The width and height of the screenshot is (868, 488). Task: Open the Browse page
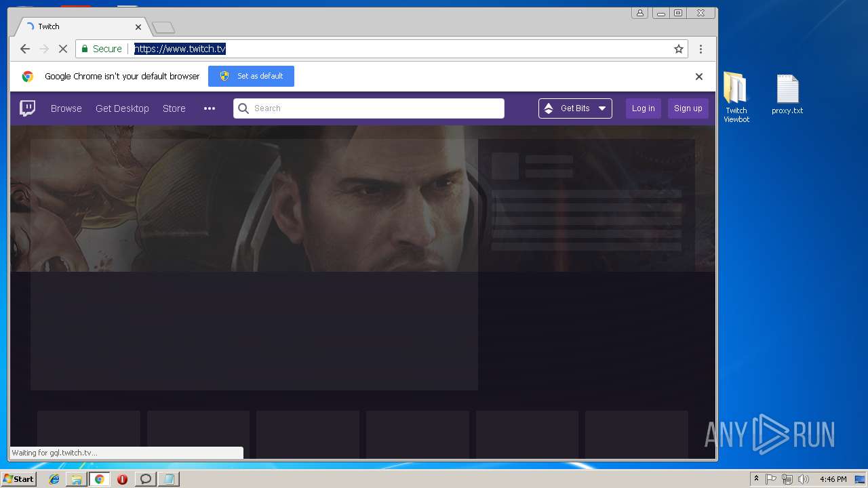coord(66,108)
